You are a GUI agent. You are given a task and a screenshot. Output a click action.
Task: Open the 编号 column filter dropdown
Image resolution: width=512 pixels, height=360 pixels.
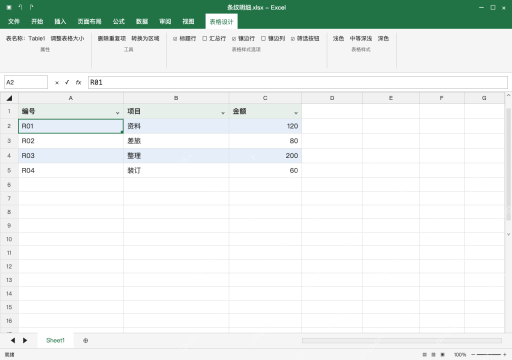point(117,113)
